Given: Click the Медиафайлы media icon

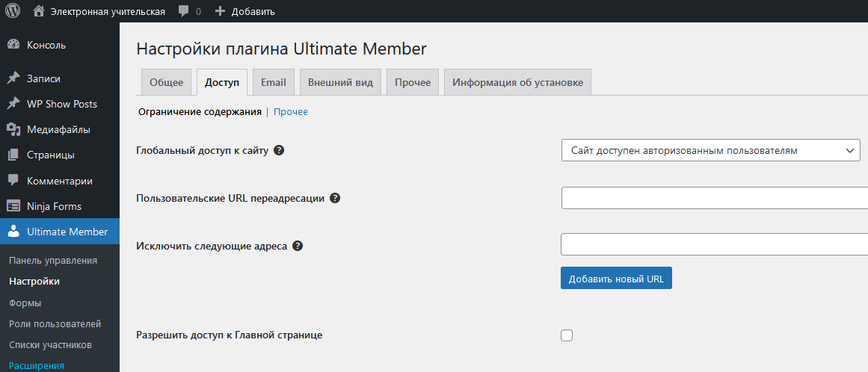Looking at the screenshot, I should 14,129.
